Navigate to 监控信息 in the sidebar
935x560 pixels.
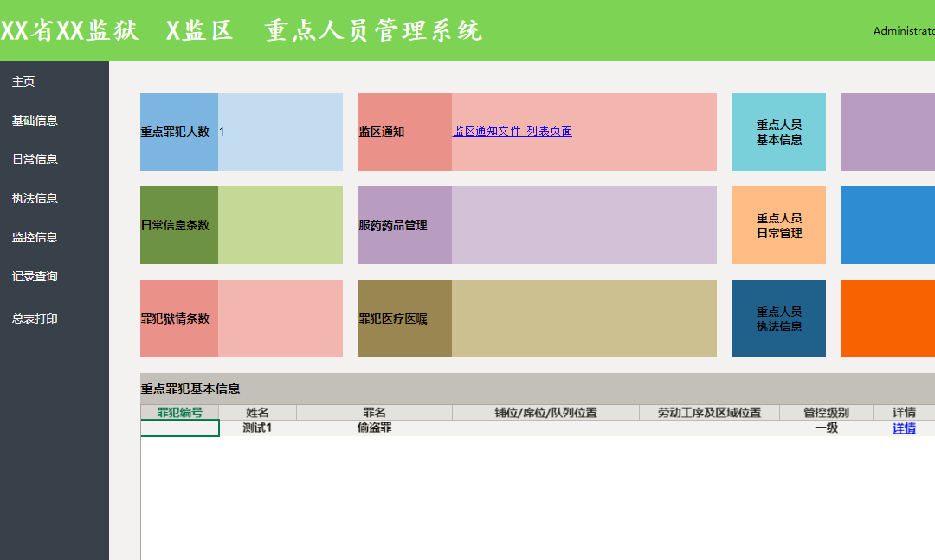pos(35,237)
